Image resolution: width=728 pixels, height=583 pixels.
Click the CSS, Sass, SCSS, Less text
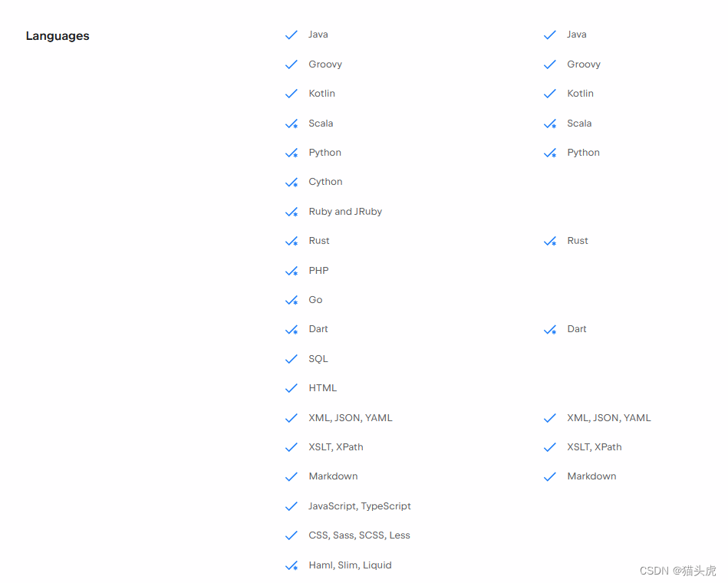pos(359,535)
